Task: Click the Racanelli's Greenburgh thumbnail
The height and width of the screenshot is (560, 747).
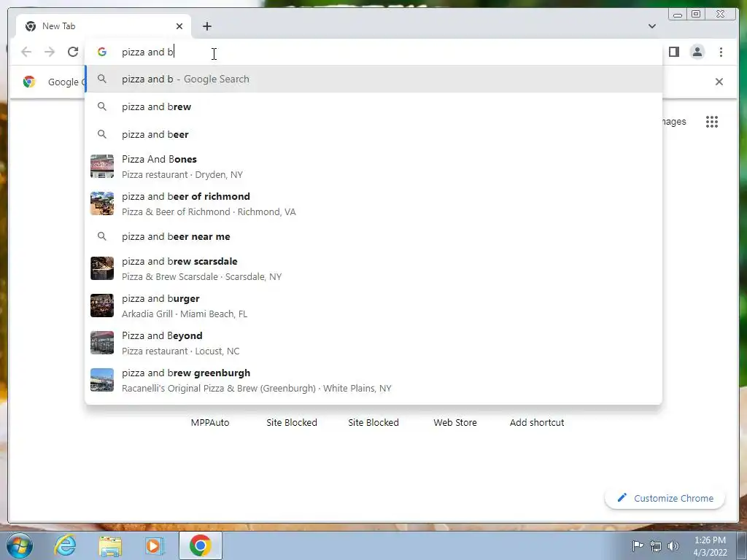Action: (x=102, y=380)
